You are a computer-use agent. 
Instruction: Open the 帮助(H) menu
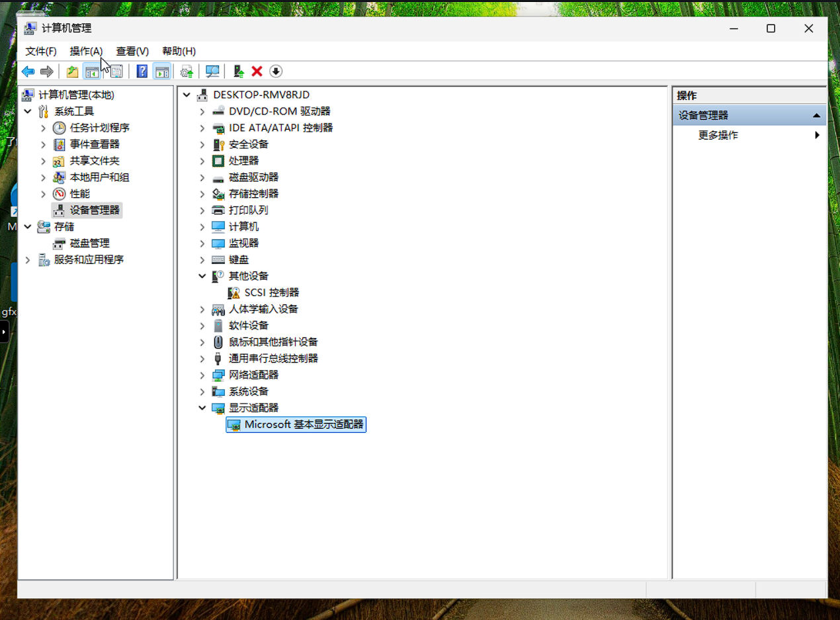click(179, 51)
